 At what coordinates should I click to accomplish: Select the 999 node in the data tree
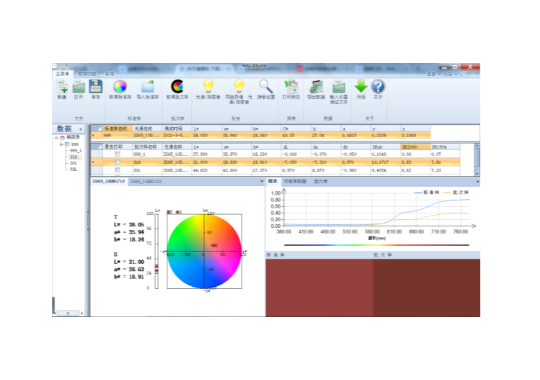tap(74, 144)
